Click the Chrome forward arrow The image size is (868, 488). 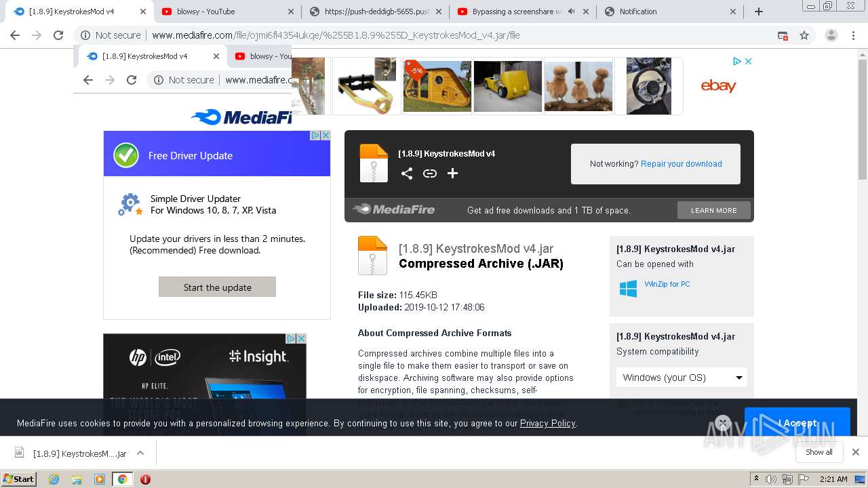point(37,35)
